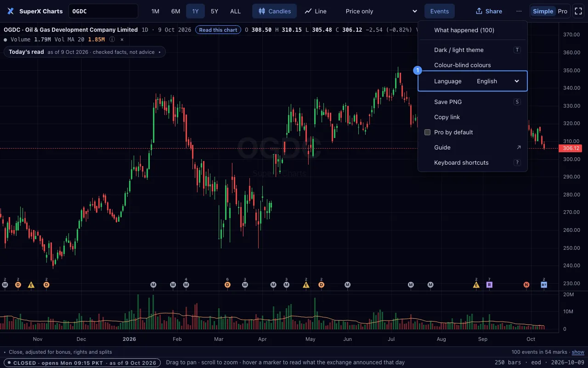Open the Language English dropdown
588x368 pixels.
(x=498, y=81)
